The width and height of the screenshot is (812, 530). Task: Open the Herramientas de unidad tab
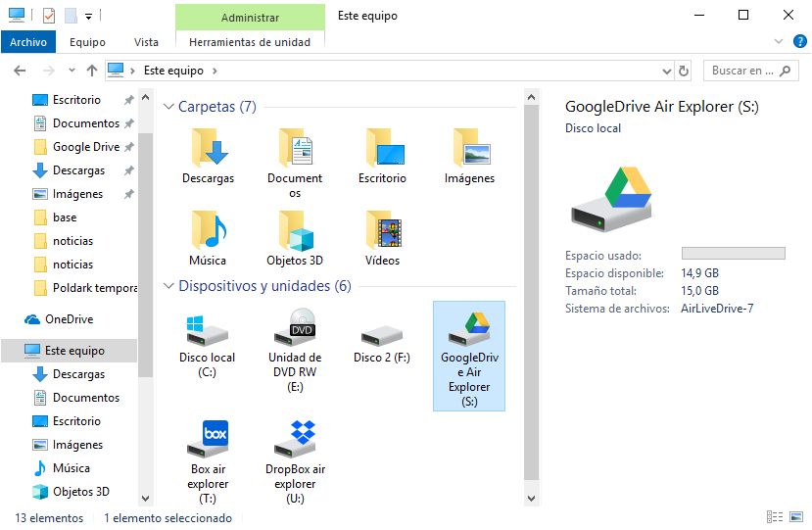click(249, 42)
